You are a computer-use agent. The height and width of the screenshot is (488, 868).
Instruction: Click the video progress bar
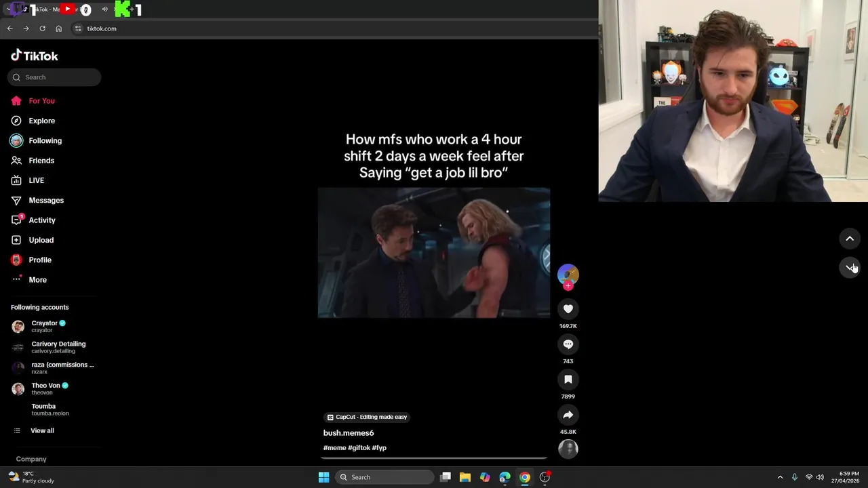click(434, 459)
